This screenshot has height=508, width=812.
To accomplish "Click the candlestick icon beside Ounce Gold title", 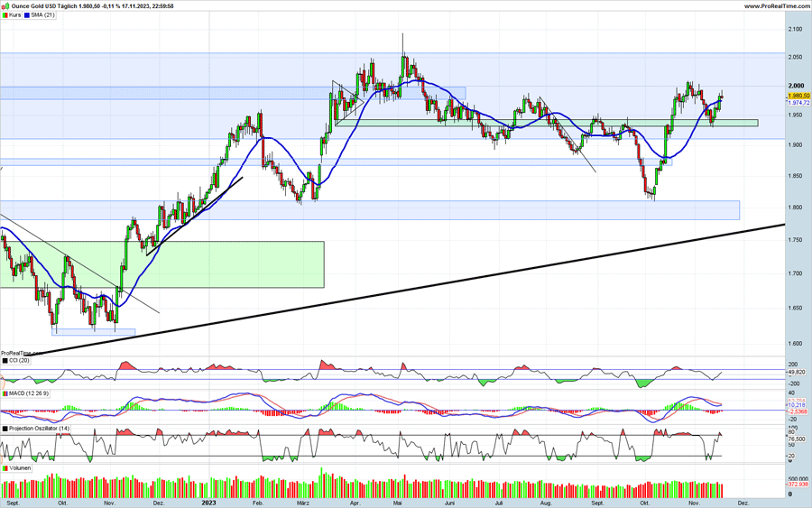I will 5,5.
